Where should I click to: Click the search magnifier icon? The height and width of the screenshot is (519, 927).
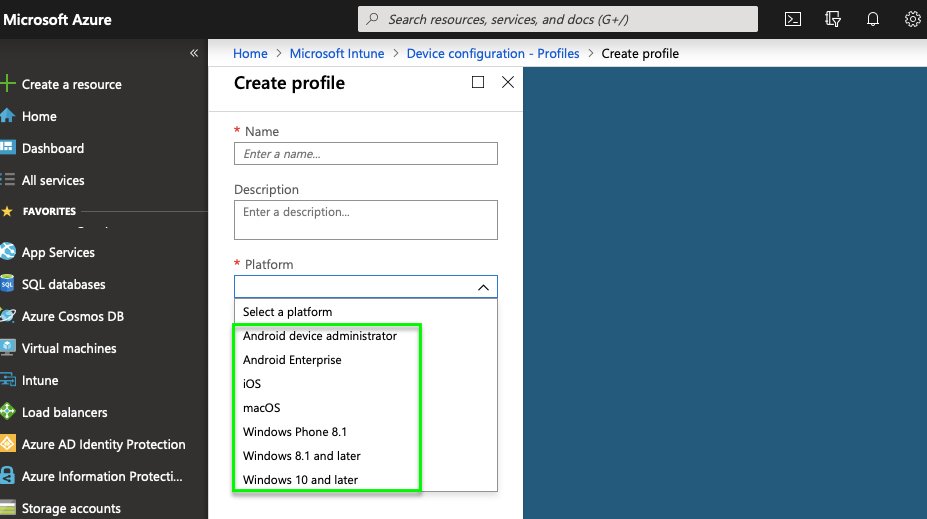pyautogui.click(x=372, y=19)
